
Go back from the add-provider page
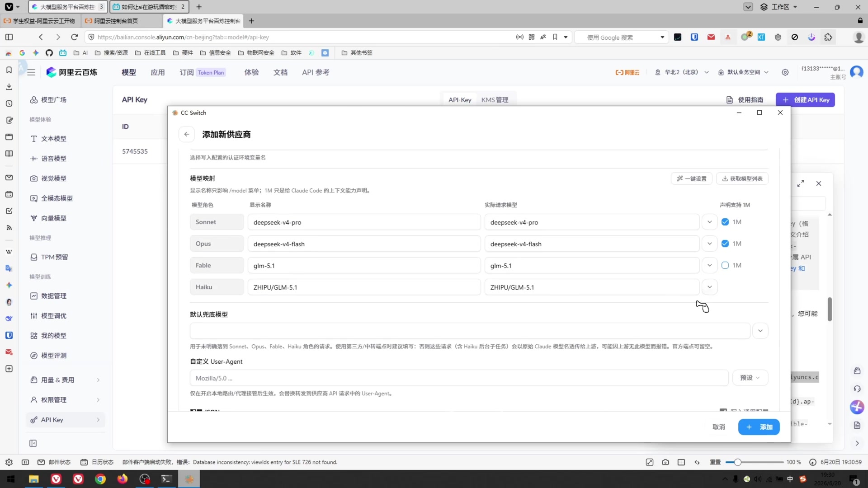coord(187,134)
